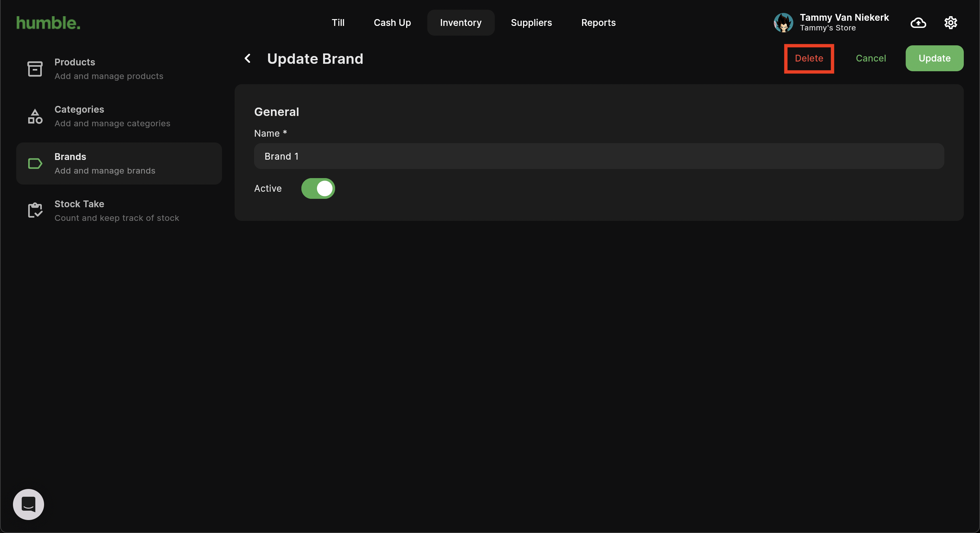Open Stock Take sidebar item
980x533 pixels.
(119, 210)
